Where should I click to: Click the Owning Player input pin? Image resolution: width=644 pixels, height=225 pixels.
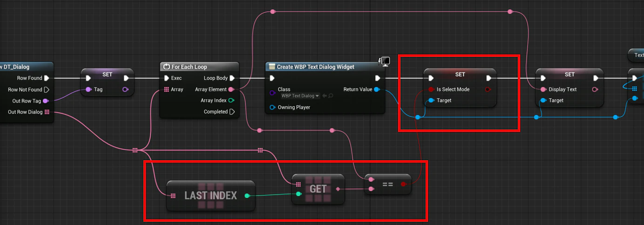coord(272,107)
